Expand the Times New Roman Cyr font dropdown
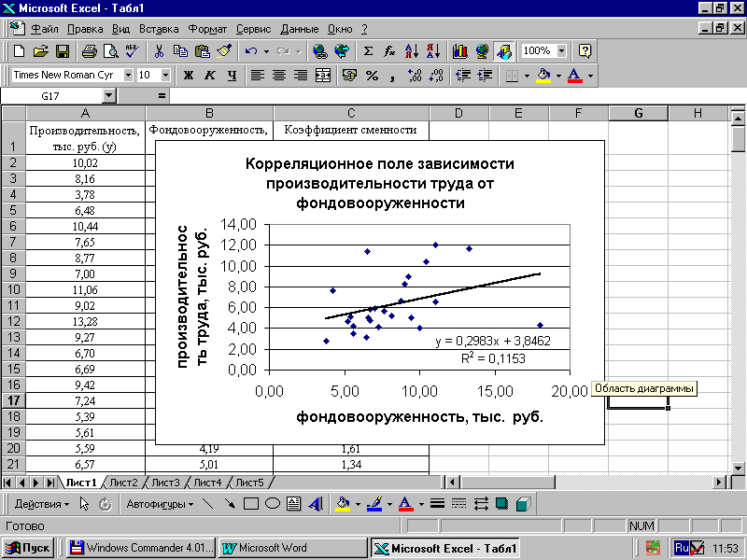The width and height of the screenshot is (747, 560). [x=128, y=76]
